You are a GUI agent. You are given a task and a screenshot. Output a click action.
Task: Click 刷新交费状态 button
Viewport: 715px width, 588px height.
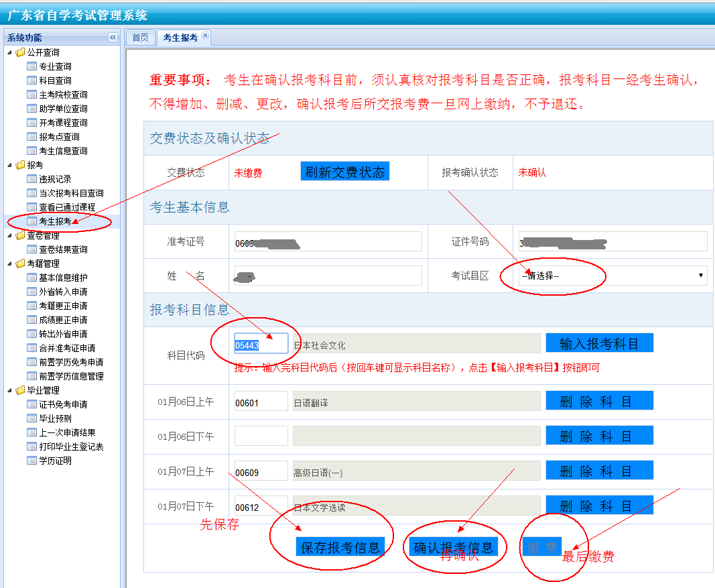click(344, 172)
